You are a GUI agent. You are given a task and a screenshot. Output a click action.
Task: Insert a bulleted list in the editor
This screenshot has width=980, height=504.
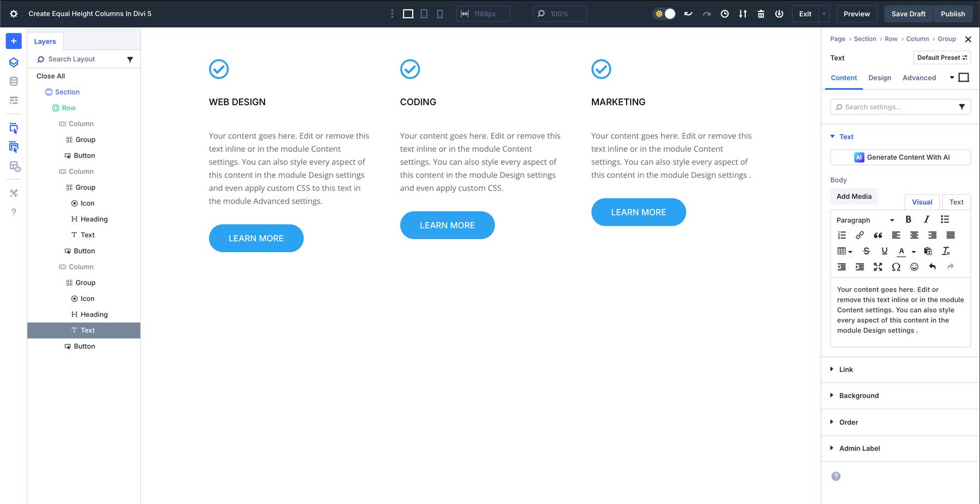point(945,219)
